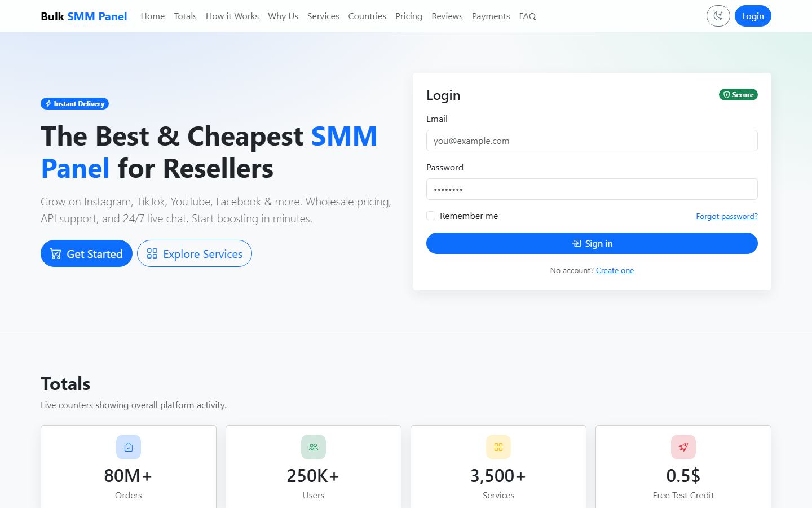Open How it Works section
Viewport: 812px width, 508px height.
[x=232, y=16]
